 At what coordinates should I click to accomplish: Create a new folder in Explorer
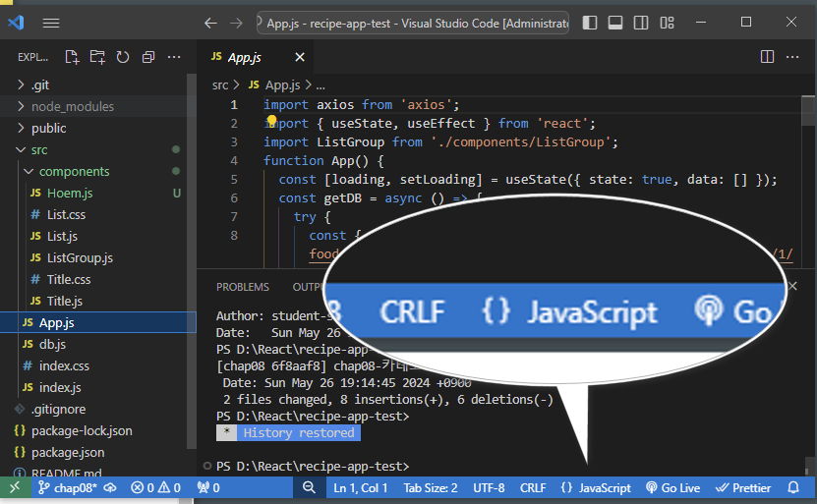coord(97,57)
